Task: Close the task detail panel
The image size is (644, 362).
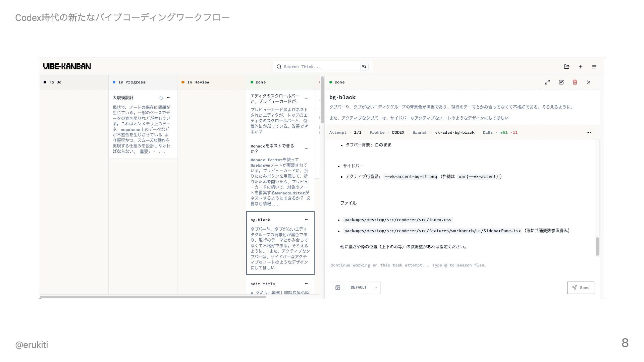Action: 589,82
